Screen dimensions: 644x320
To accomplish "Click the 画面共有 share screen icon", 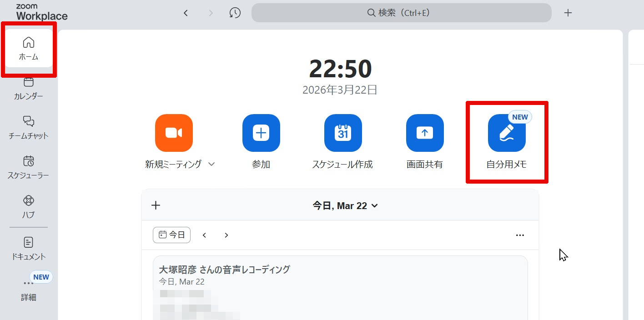I will pyautogui.click(x=425, y=133).
